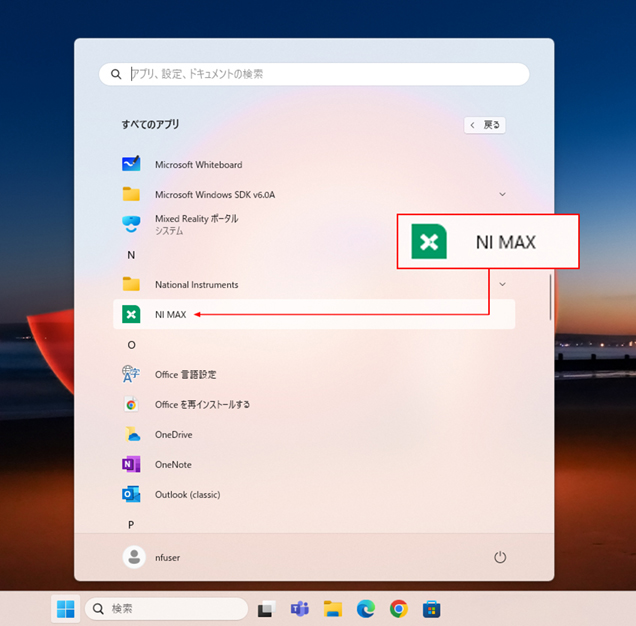Jump to letter N section header
The width and height of the screenshot is (636, 626).
coord(130,255)
